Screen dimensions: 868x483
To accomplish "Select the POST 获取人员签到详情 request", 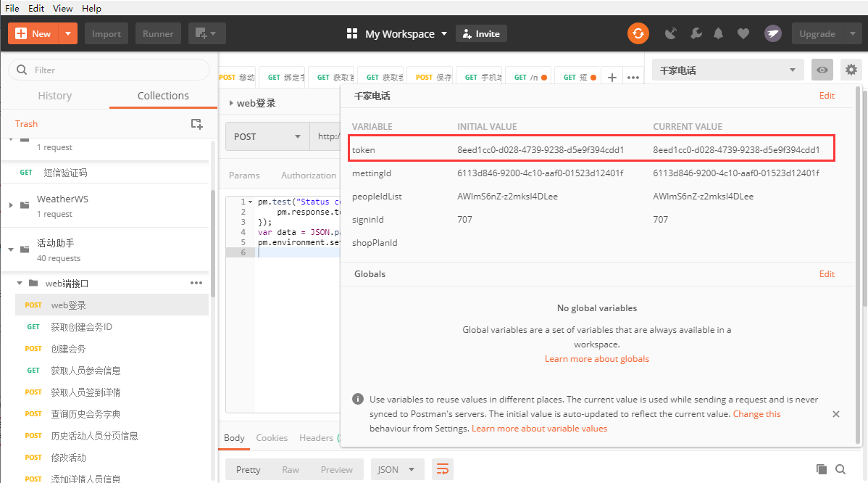I will [112, 392].
